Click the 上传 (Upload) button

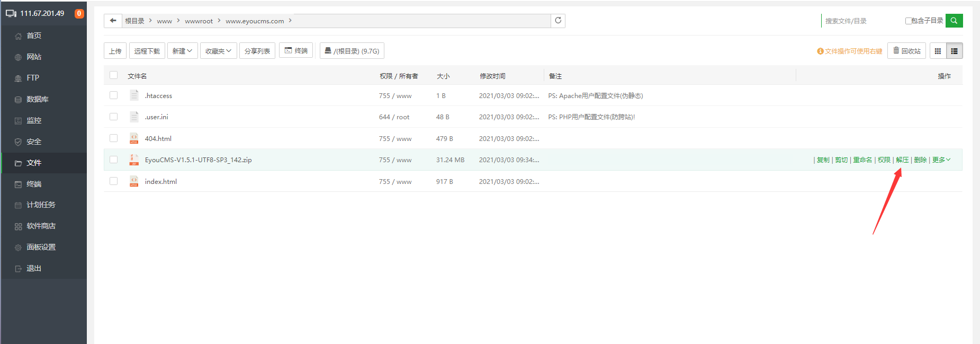tap(115, 51)
